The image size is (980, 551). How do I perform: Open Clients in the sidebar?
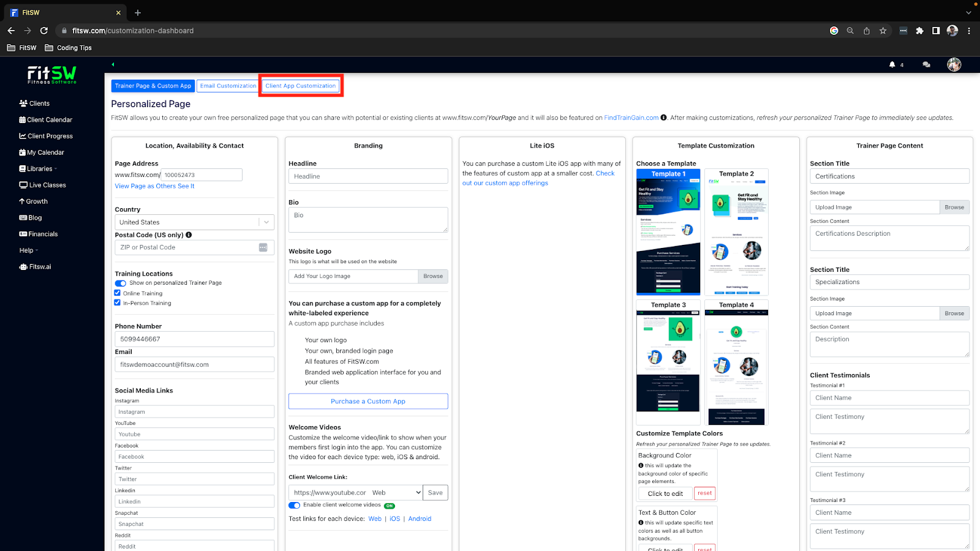pos(34,103)
